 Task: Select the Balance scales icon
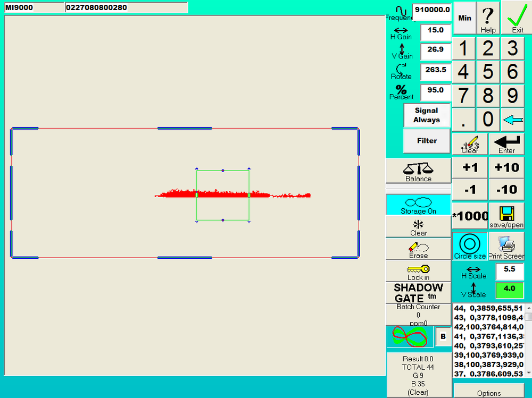418,170
